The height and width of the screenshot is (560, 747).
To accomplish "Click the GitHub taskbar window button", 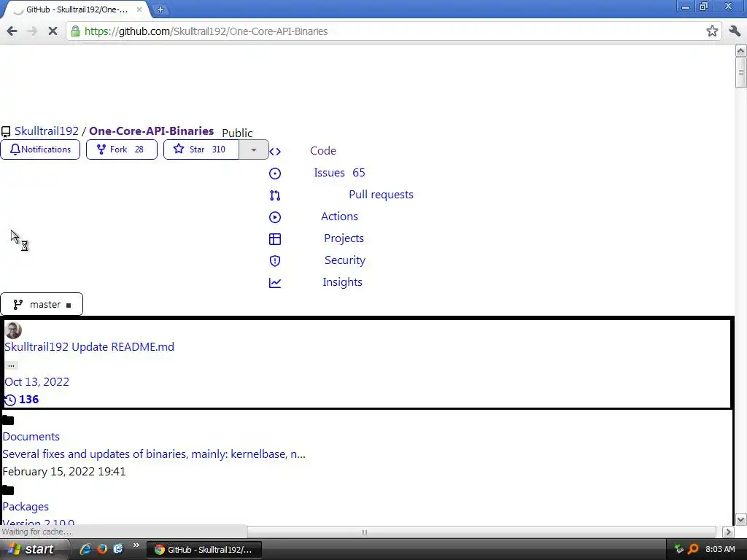I will coord(204,550).
